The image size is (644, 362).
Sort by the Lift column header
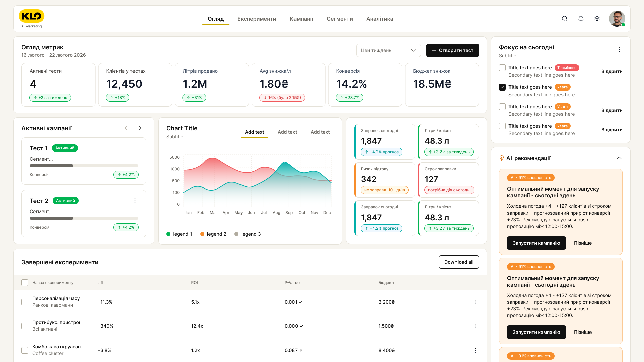coord(100,283)
